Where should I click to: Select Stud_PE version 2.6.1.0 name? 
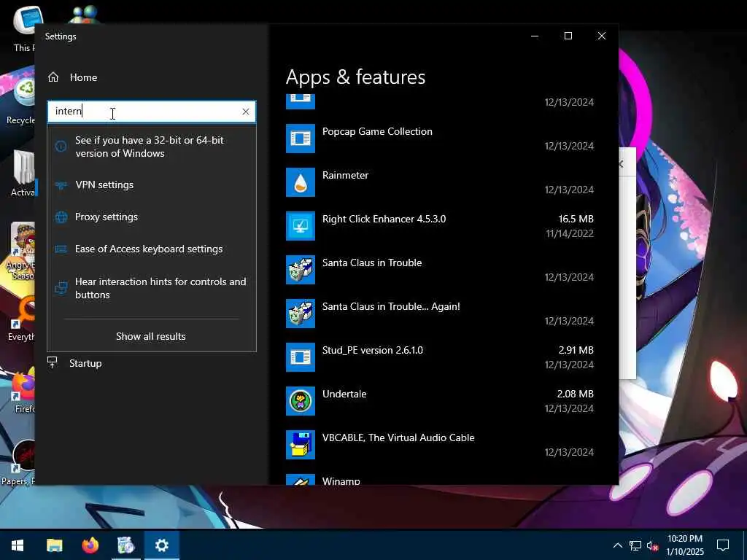(373, 351)
